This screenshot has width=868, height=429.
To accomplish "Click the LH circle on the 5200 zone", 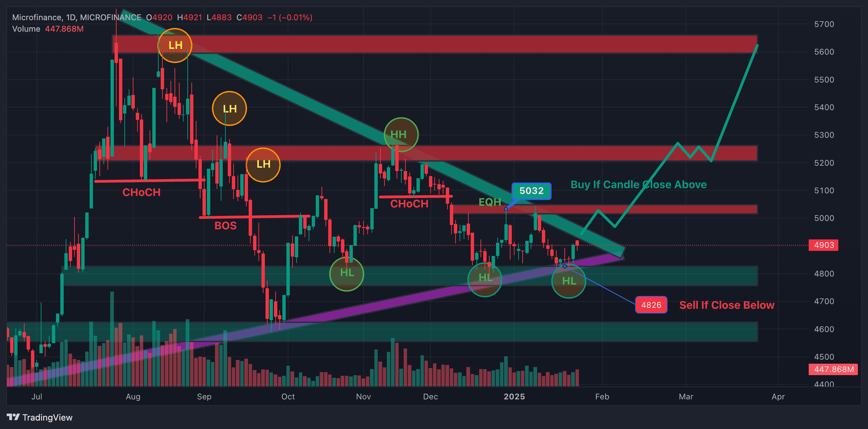I will (263, 165).
